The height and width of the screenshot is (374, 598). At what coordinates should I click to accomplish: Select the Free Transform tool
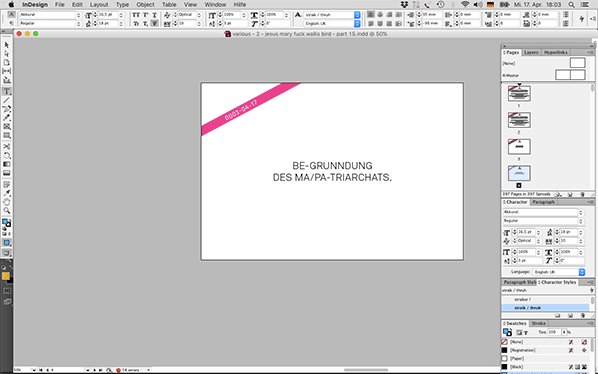coord(6,155)
